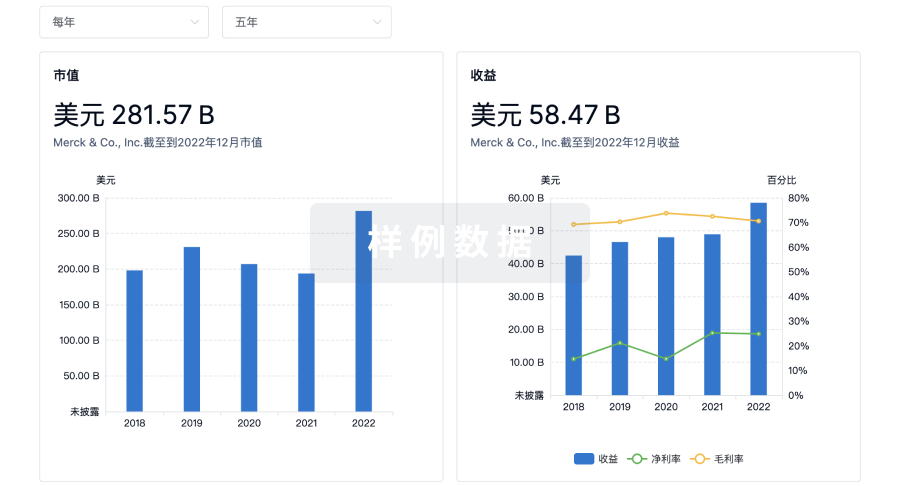Click the 2018 revenue bar

point(574,325)
